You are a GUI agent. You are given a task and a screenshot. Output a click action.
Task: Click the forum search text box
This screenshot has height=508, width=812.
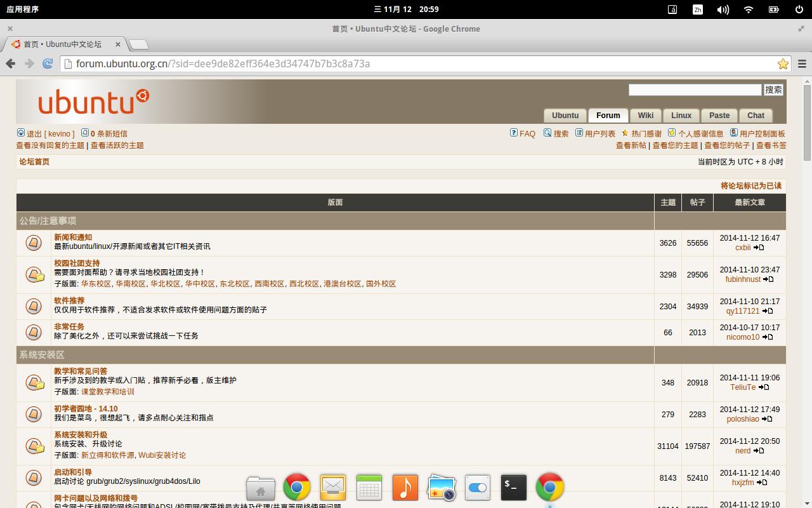click(695, 90)
